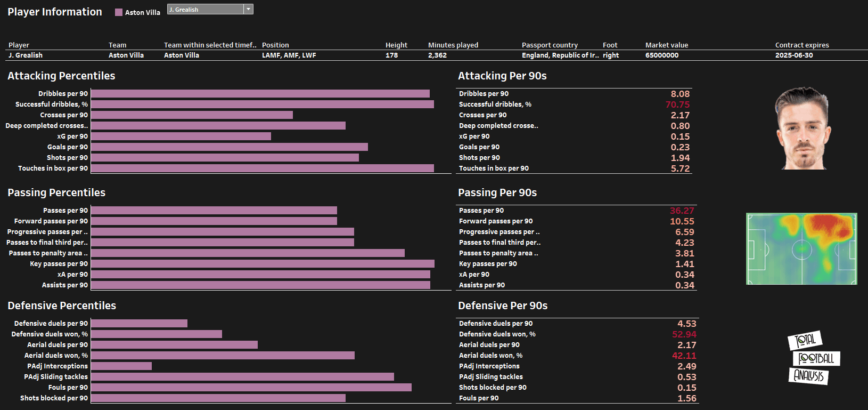Click the Total Football Analysis logo

814,358
